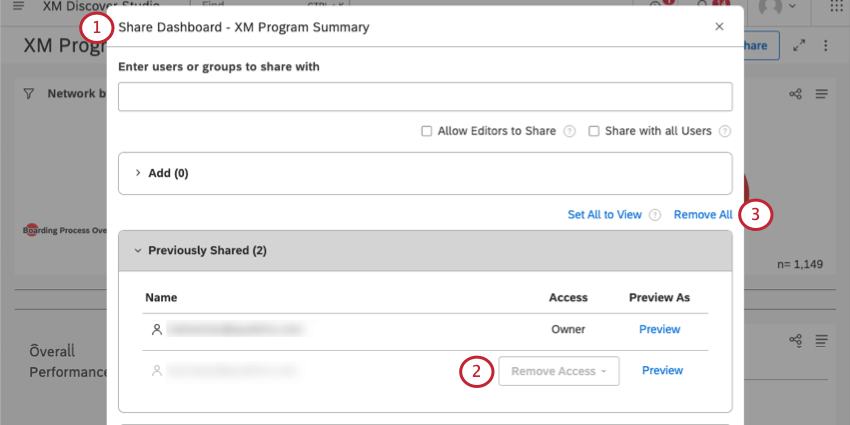850x425 pixels.
Task: Open the hamburger navigation menu
Action: pyautogui.click(x=18, y=6)
